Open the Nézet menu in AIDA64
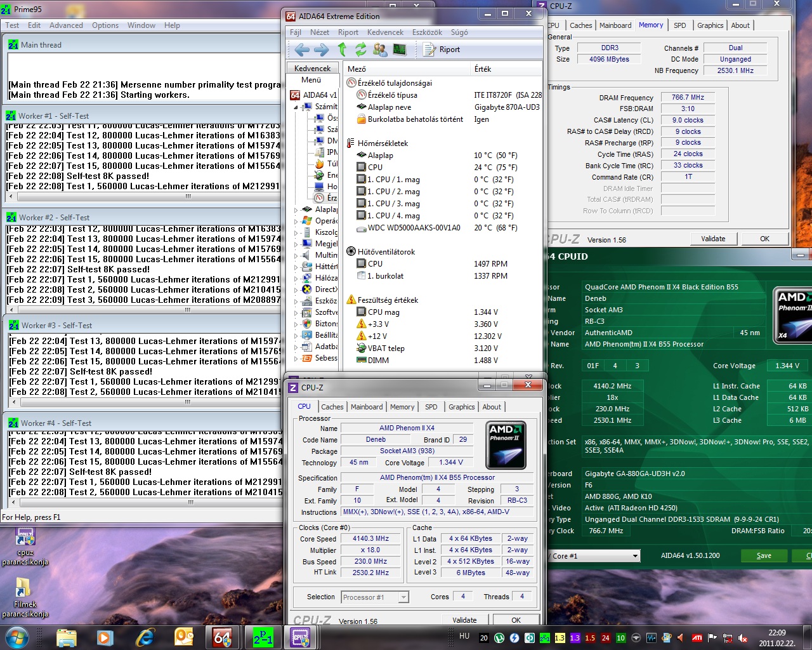The width and height of the screenshot is (812, 650). (x=320, y=32)
